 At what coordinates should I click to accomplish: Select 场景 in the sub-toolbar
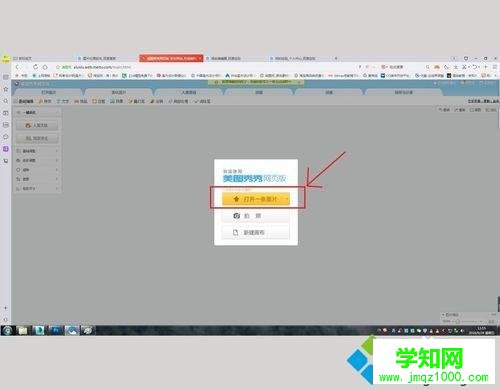pyautogui.click(x=117, y=101)
